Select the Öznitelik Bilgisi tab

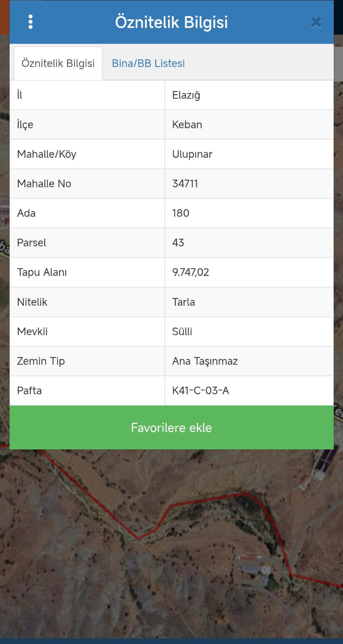(58, 63)
